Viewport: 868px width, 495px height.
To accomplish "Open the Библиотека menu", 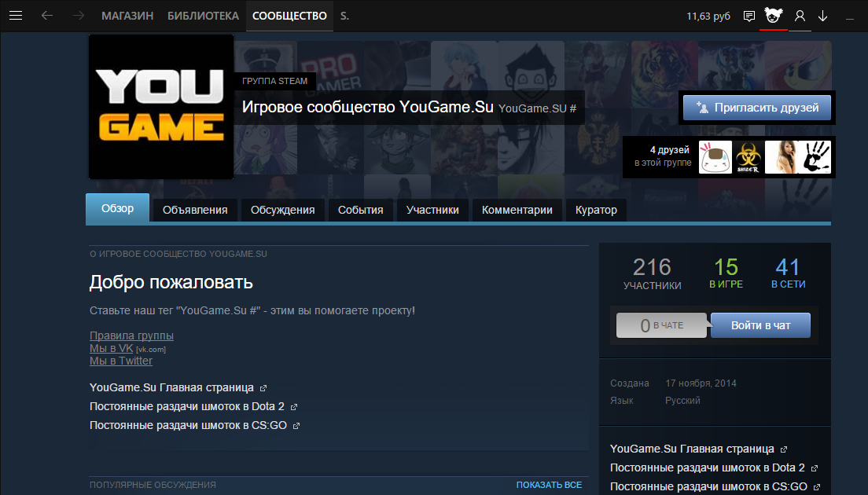I will point(203,16).
